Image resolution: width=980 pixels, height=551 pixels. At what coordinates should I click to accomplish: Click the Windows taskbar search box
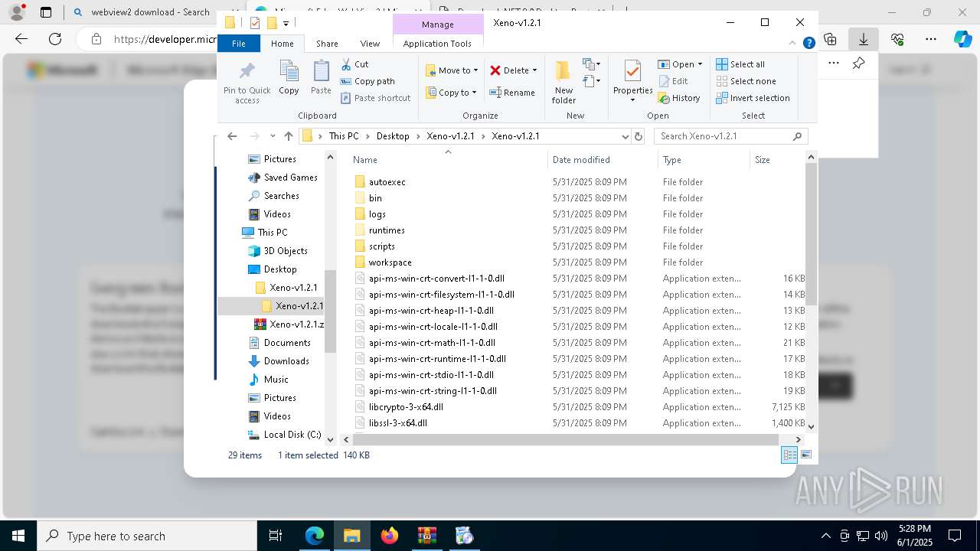[147, 536]
